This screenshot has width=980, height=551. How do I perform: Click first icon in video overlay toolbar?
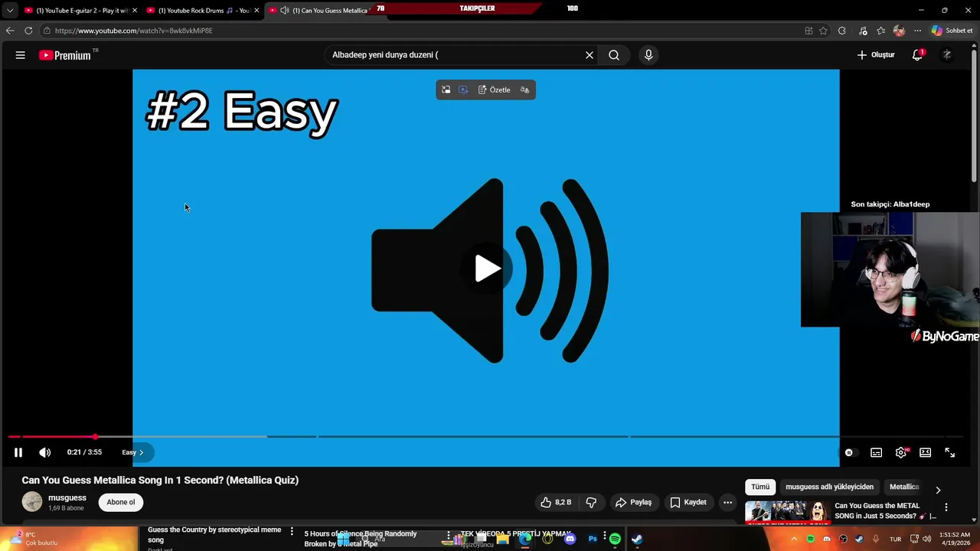click(x=446, y=90)
